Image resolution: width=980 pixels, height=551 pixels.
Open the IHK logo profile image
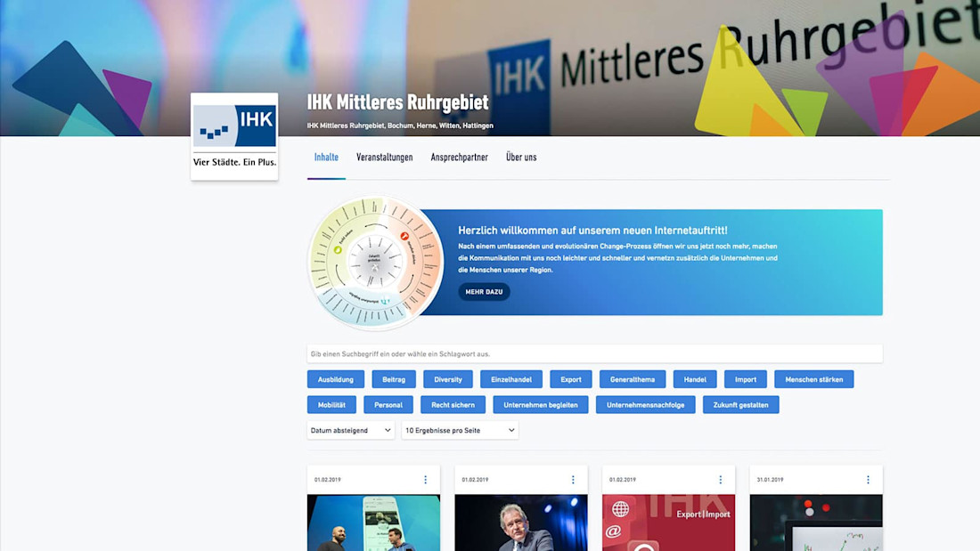234,136
